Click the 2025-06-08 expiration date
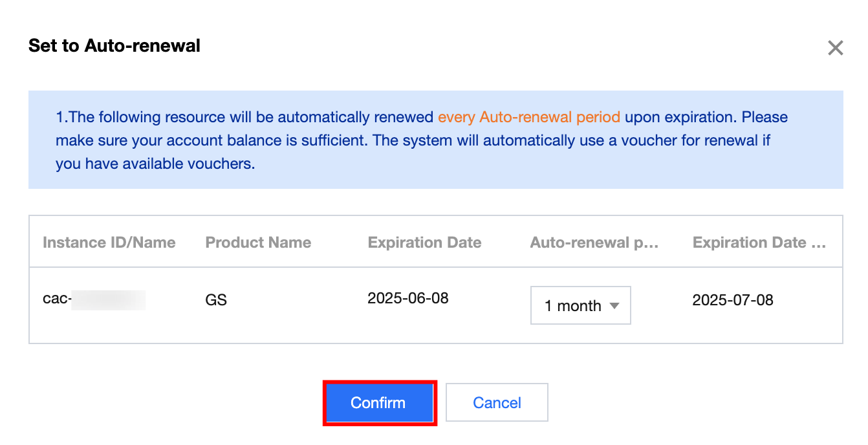The width and height of the screenshot is (868, 445). (408, 298)
